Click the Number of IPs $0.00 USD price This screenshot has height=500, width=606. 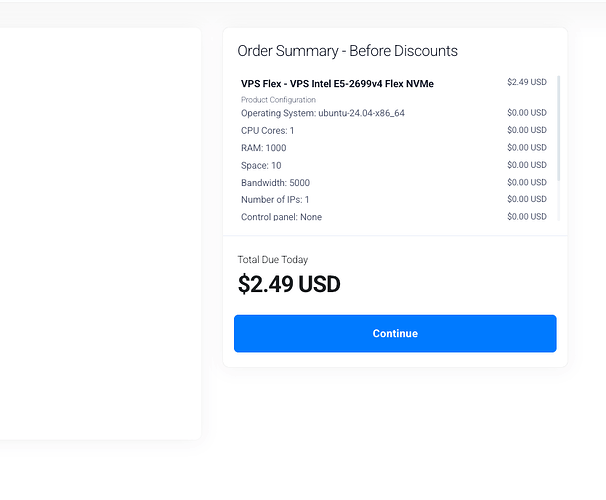click(526, 199)
